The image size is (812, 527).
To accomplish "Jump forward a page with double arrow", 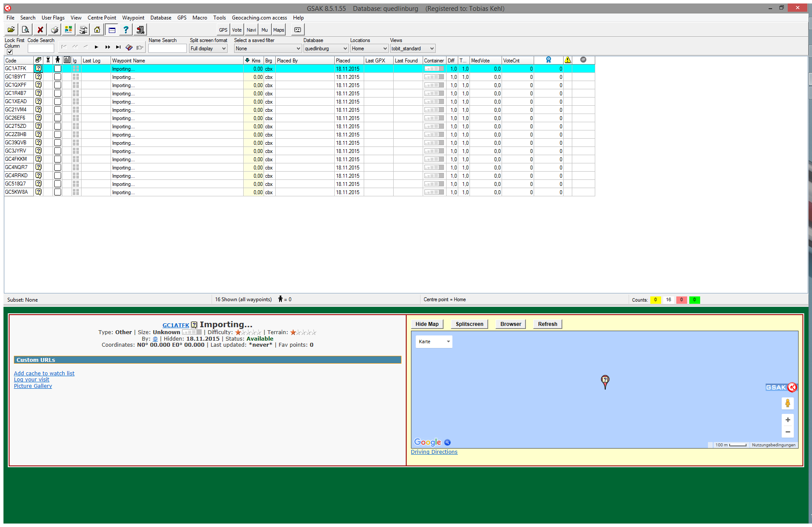I will point(108,47).
